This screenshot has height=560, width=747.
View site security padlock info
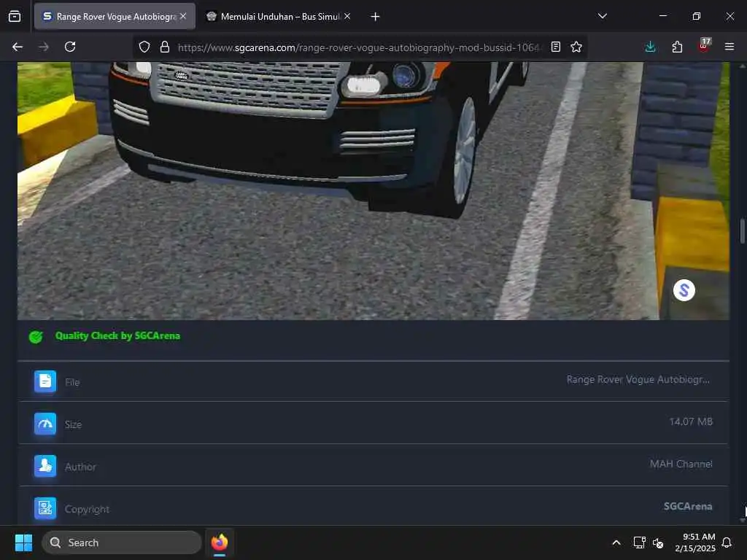[165, 47]
